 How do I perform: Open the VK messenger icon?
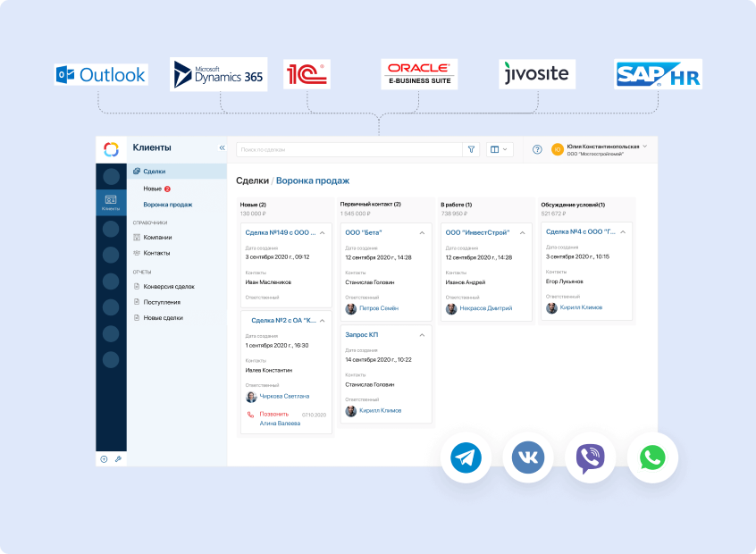tap(528, 457)
